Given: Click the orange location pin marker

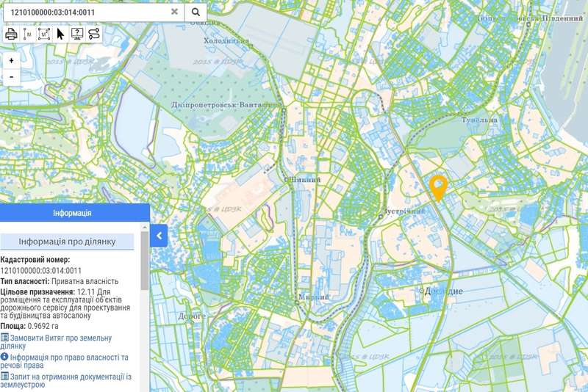Looking at the screenshot, I should (x=439, y=186).
